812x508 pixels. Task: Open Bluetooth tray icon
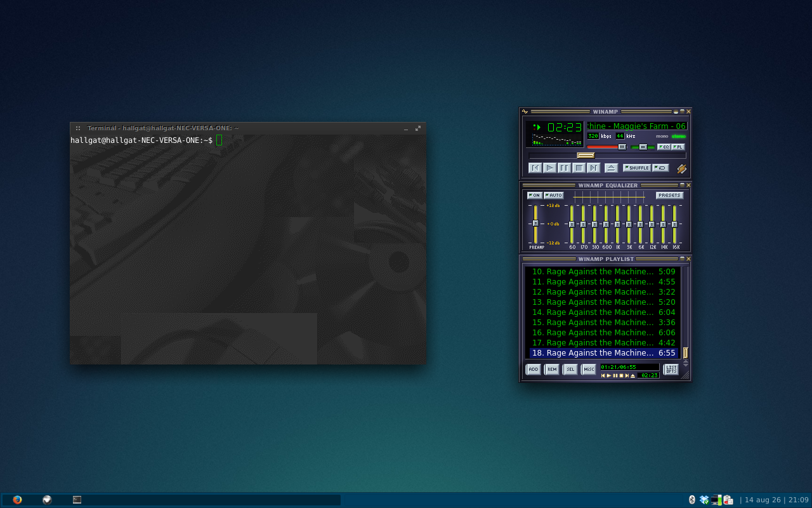(692, 500)
